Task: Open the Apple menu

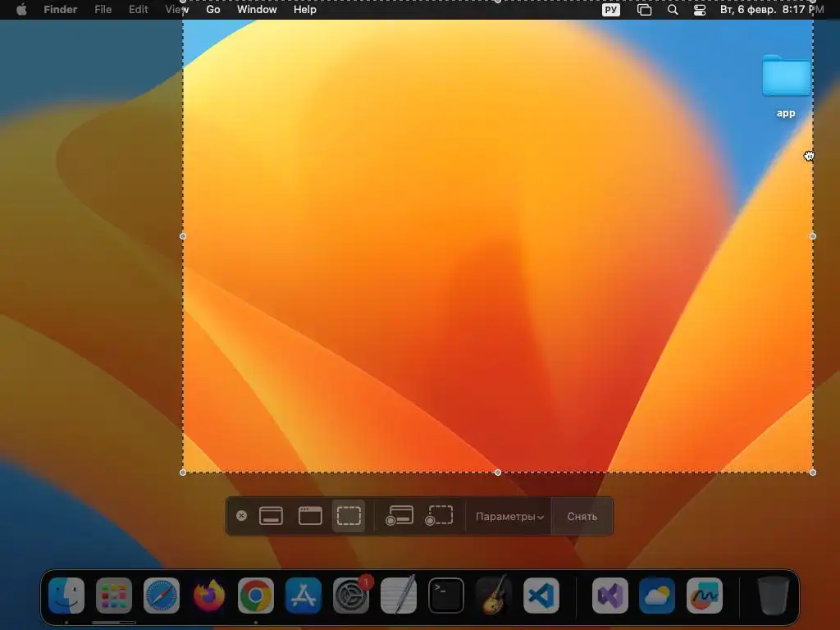Action: click(21, 10)
